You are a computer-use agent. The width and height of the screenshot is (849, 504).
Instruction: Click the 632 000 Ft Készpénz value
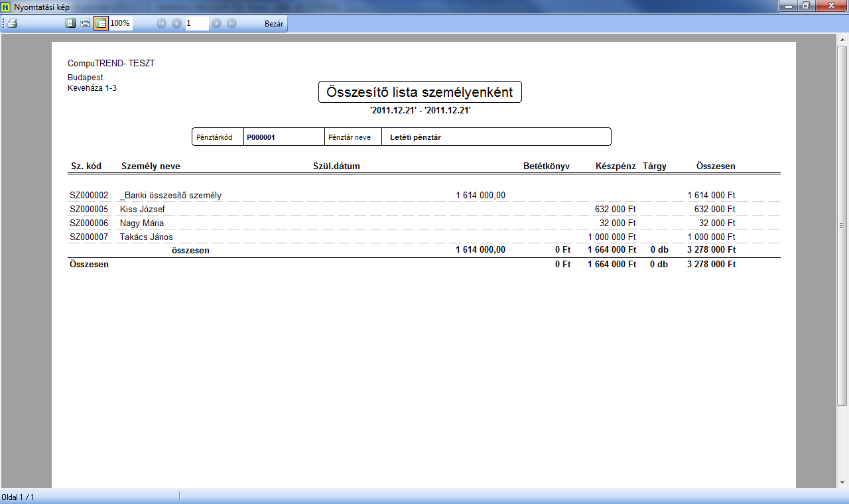[616, 210]
